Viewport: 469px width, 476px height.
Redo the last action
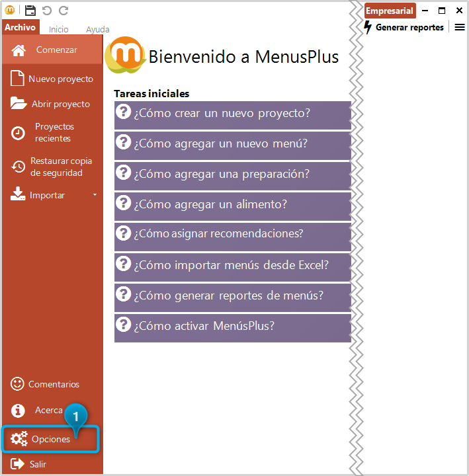tap(64, 11)
